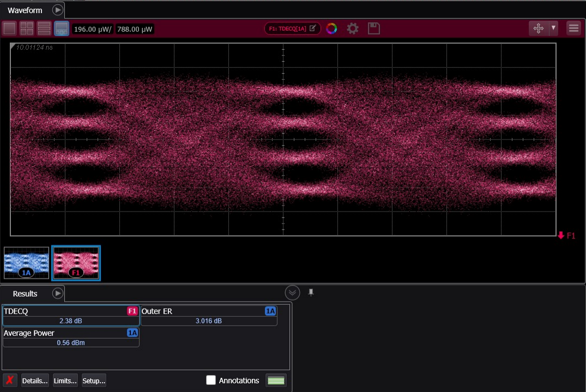The height and width of the screenshot is (392, 586).
Task: Toggle the zoom tile layout icon
Action: tap(62, 28)
